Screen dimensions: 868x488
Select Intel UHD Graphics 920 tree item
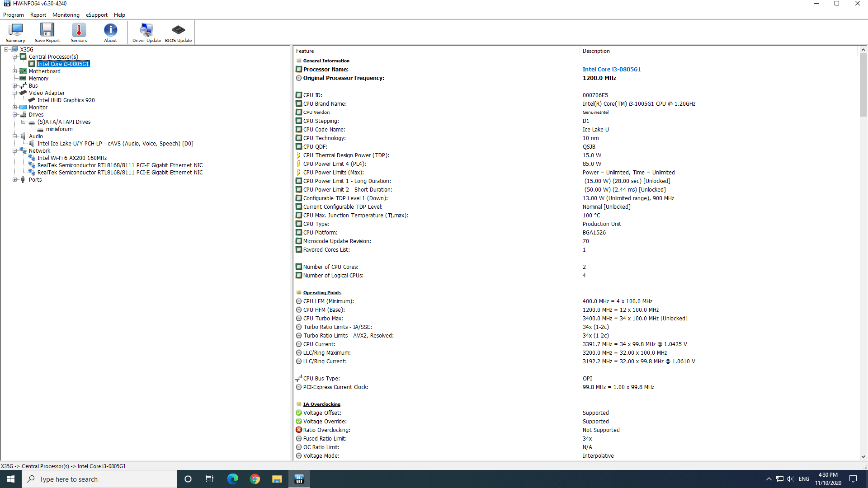(66, 100)
